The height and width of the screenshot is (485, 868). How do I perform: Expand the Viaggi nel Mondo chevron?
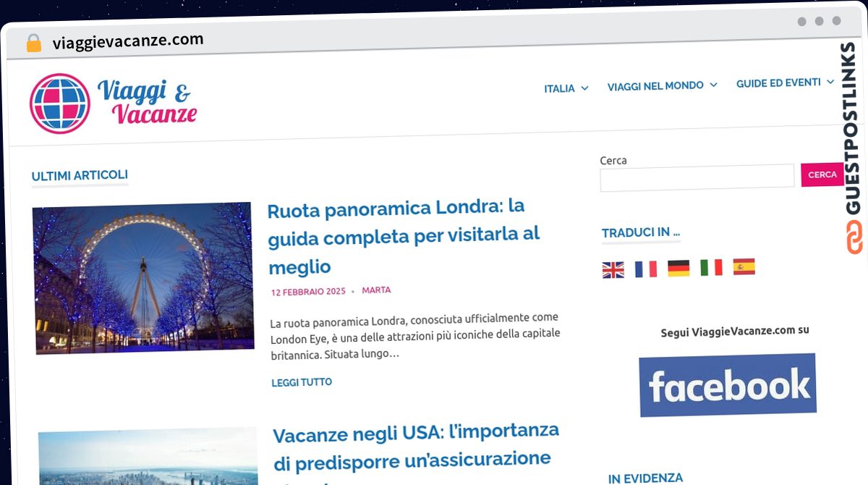pyautogui.click(x=713, y=85)
